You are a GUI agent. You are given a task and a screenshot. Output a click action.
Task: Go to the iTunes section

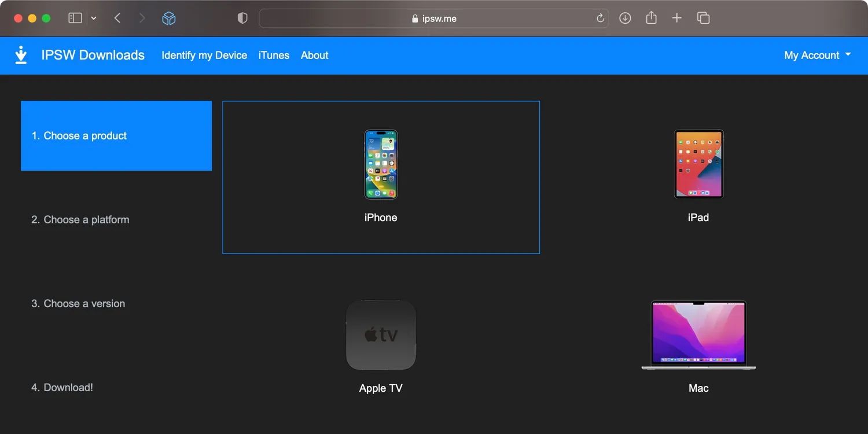click(274, 56)
